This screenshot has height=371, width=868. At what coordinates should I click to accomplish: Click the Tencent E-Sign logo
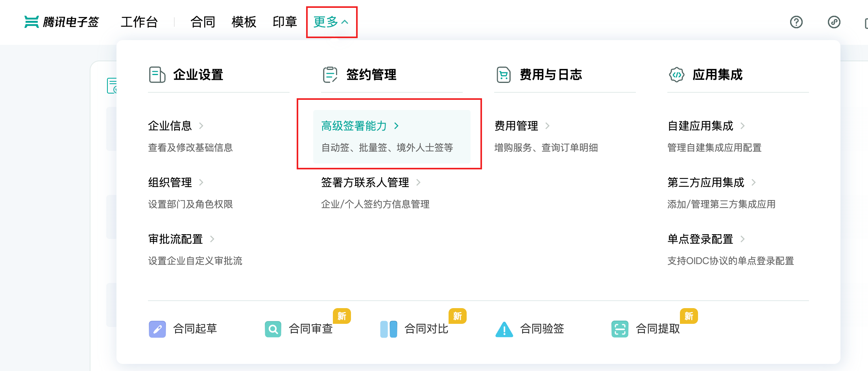(x=62, y=22)
